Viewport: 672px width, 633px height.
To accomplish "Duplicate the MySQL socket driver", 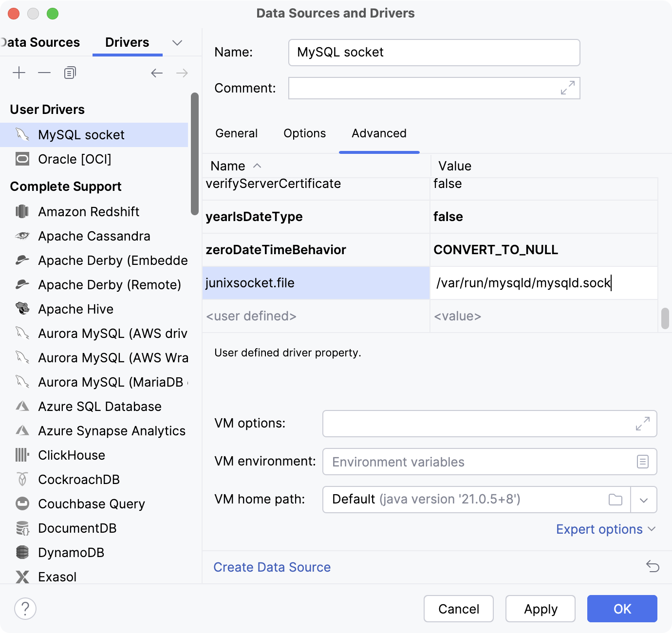I will pyautogui.click(x=69, y=73).
